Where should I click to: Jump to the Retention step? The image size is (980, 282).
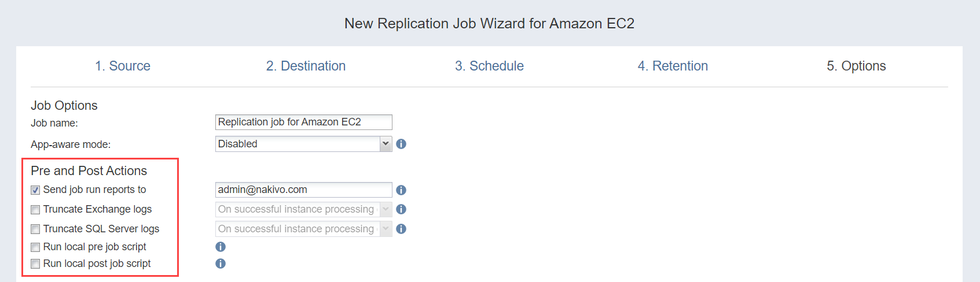(x=673, y=66)
